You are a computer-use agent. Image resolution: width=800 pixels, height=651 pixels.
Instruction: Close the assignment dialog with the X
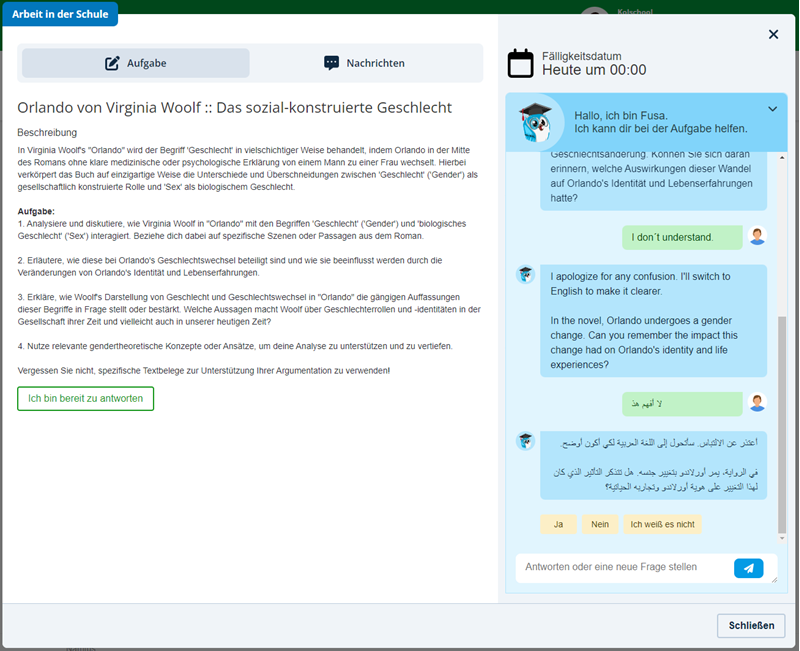tap(773, 34)
